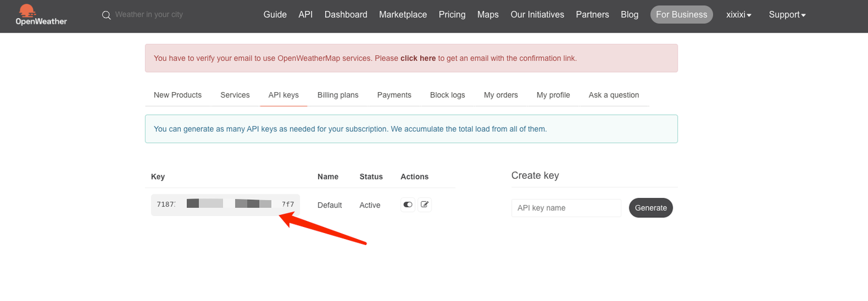Switch to the Block logs tab
This screenshot has height=301, width=868.
(x=448, y=95)
